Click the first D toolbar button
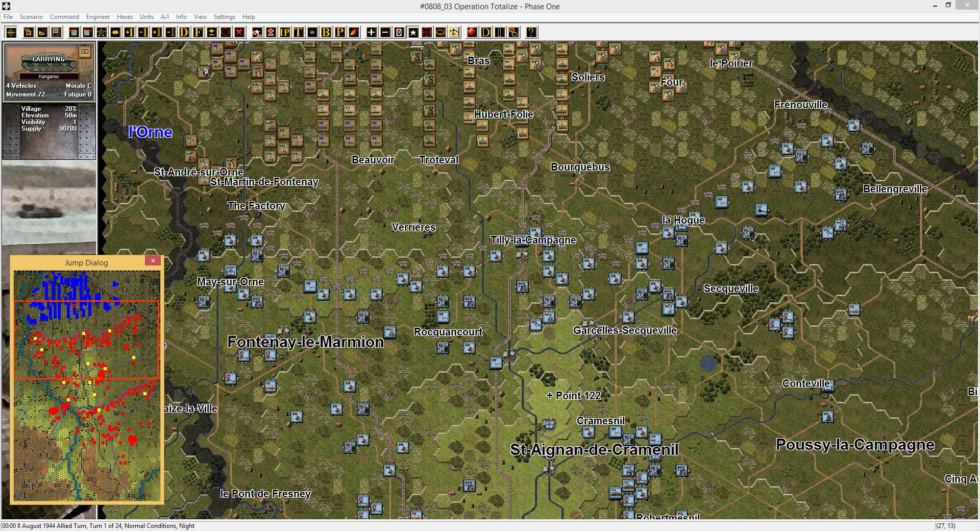 coord(184,33)
